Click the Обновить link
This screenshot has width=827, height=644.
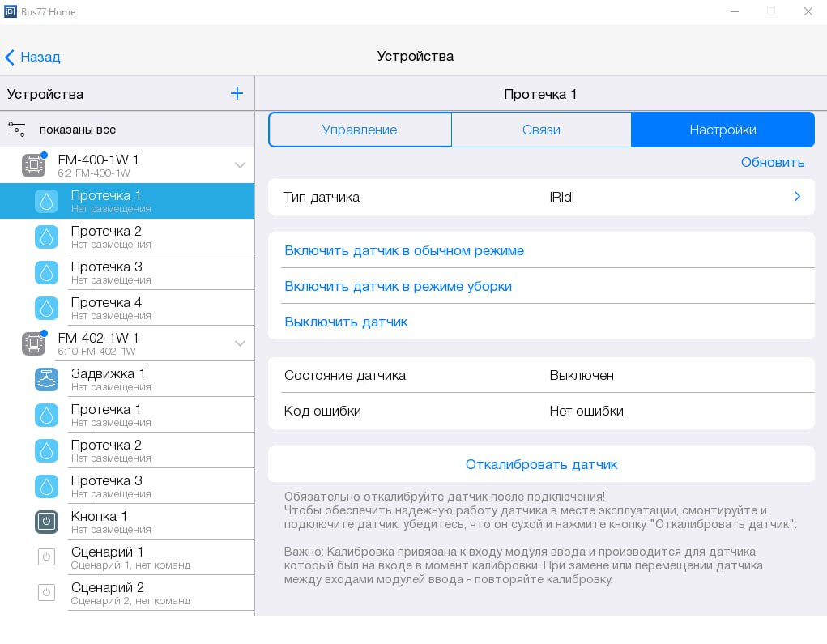(772, 162)
